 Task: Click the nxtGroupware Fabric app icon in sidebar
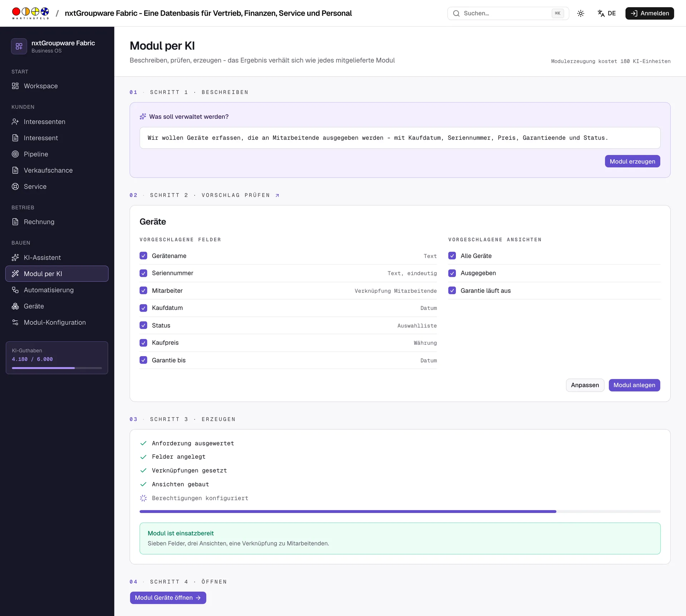[x=19, y=46]
